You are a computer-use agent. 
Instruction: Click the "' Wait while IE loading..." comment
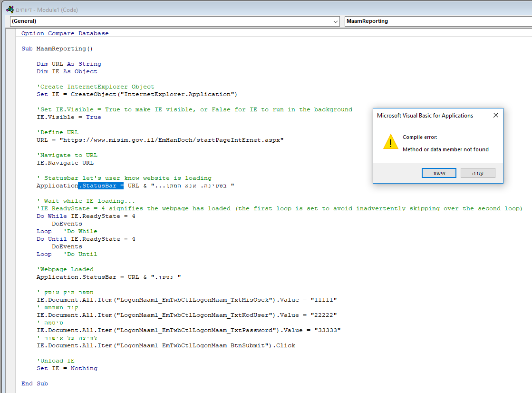tap(86, 201)
